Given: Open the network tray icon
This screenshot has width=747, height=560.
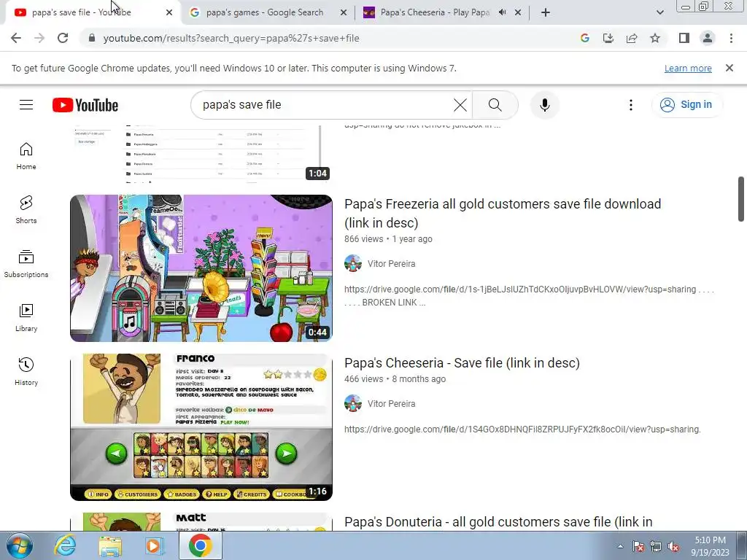Looking at the screenshot, I should click(656, 546).
